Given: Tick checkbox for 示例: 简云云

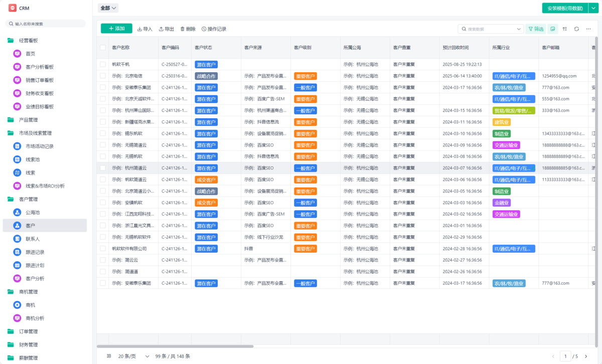Looking at the screenshot, I should [x=103, y=260].
